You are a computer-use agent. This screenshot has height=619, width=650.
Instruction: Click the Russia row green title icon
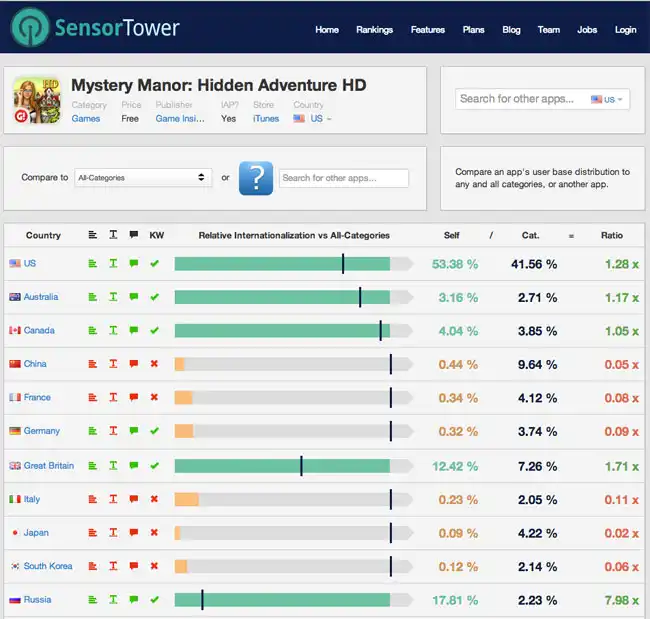(113, 600)
